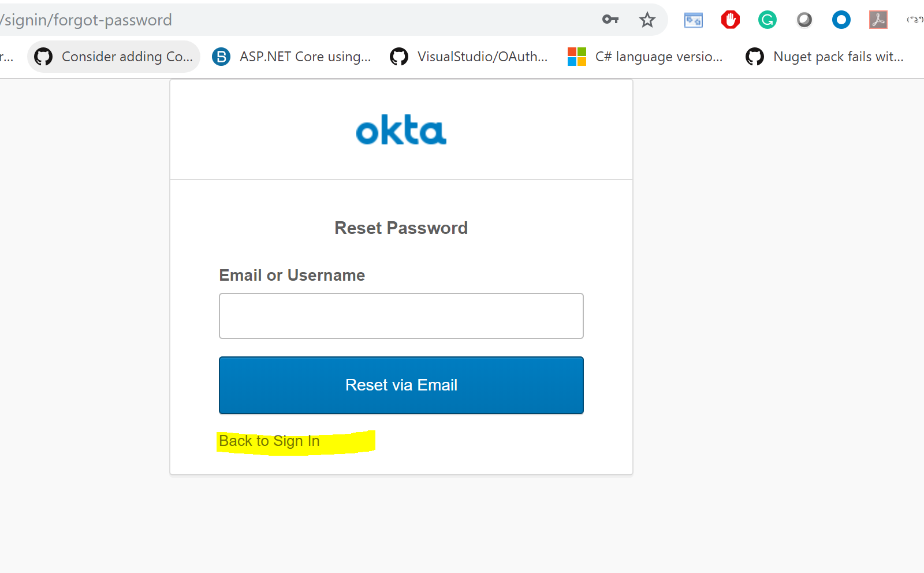Click the Microsoft logo on the C# bookmark
This screenshot has height=573, width=924.
576,56
